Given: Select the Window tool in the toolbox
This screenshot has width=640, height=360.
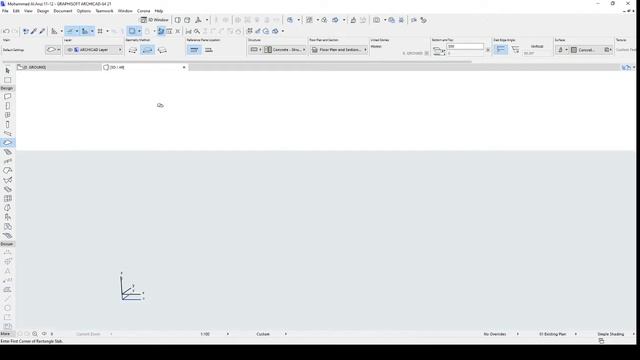Looking at the screenshot, I should [7, 115].
